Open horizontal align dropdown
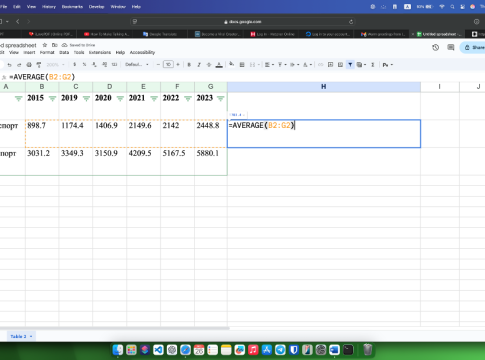The height and width of the screenshot is (360, 485). point(269,65)
